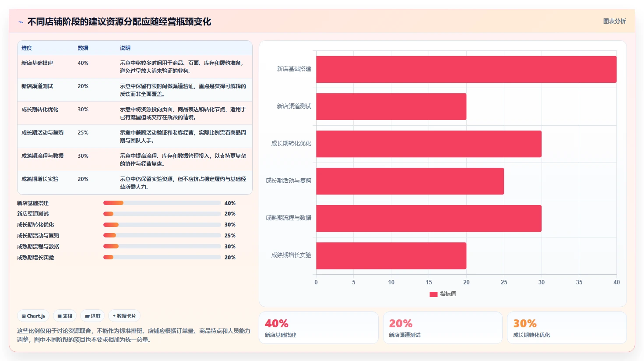This screenshot has width=644, height=361.
Task: Click the 成长期转化优化 progress list label
Action: point(35,225)
